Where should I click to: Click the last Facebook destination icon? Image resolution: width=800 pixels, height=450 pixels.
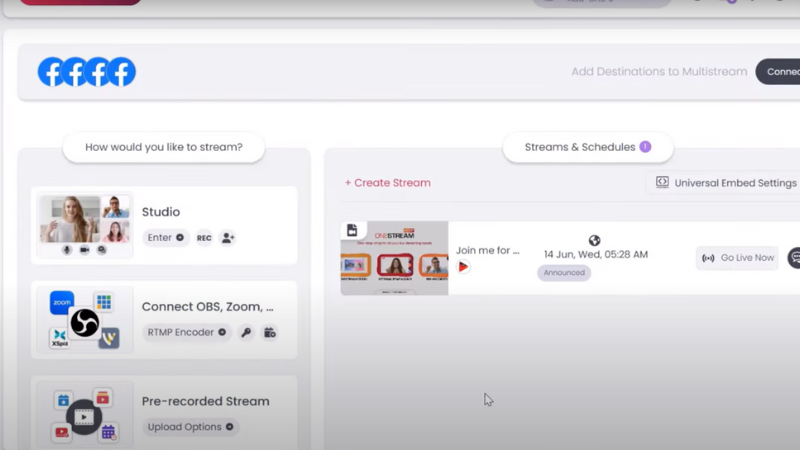[x=121, y=72]
